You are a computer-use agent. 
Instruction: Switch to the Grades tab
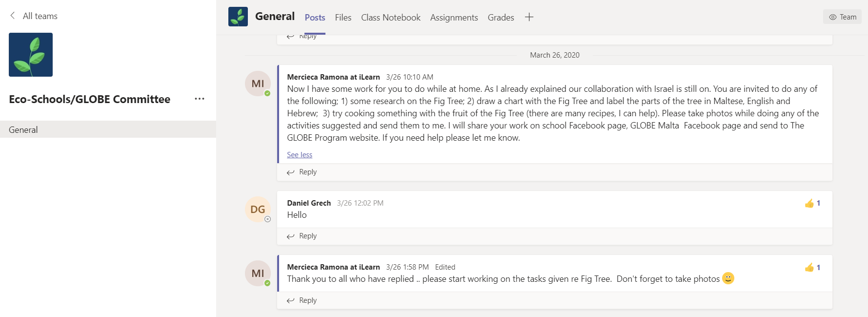(501, 18)
